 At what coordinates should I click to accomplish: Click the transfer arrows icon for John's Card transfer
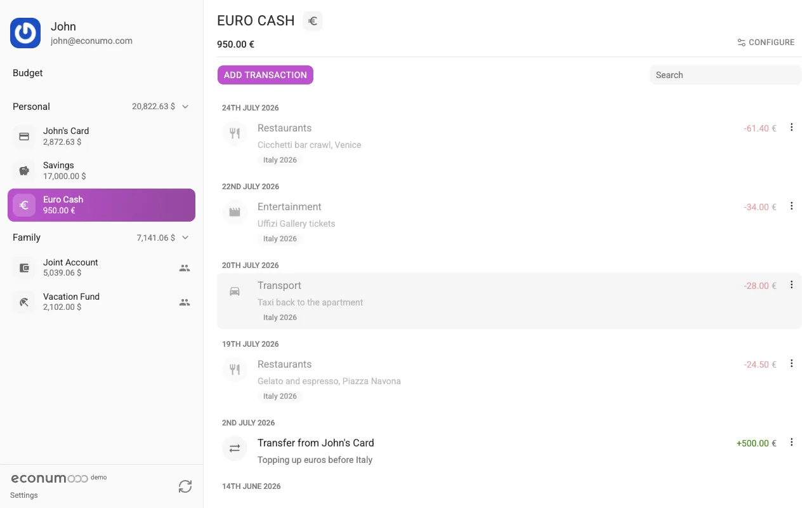pyautogui.click(x=235, y=448)
